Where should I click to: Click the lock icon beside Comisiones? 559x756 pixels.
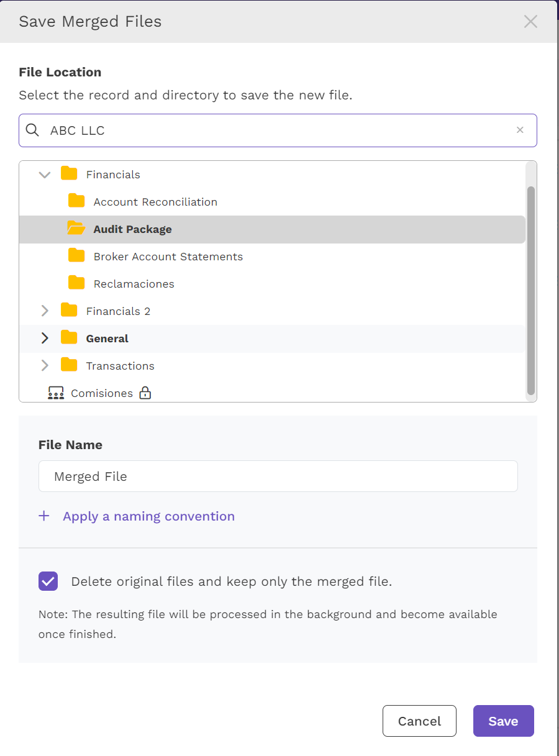(145, 393)
